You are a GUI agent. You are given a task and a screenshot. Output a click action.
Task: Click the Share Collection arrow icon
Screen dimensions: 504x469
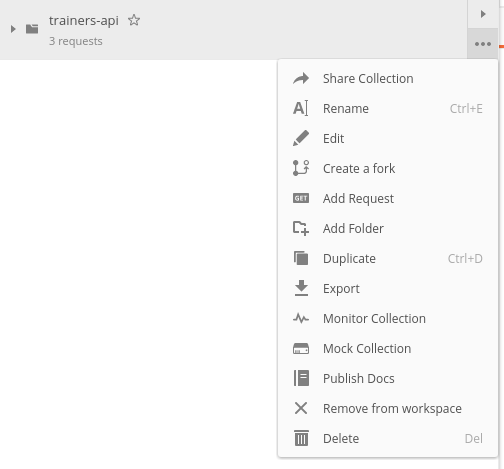point(301,79)
